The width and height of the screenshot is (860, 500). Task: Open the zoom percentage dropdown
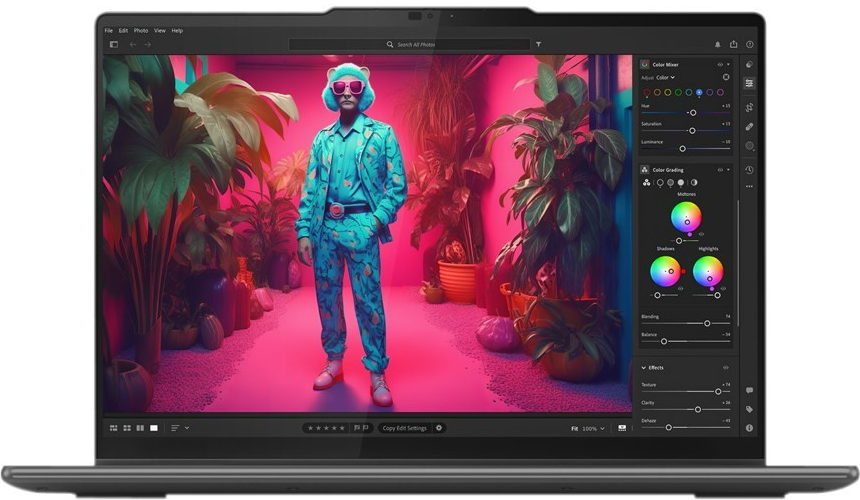click(x=593, y=428)
